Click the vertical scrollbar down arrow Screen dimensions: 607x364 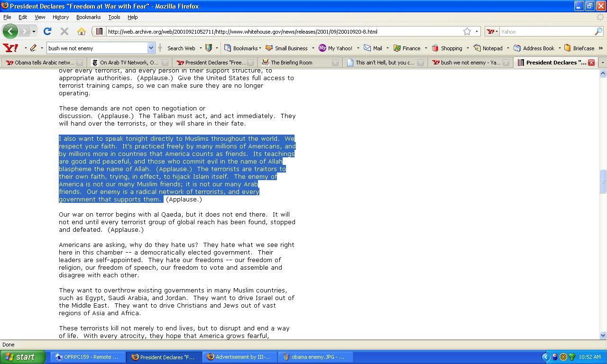coord(603,335)
